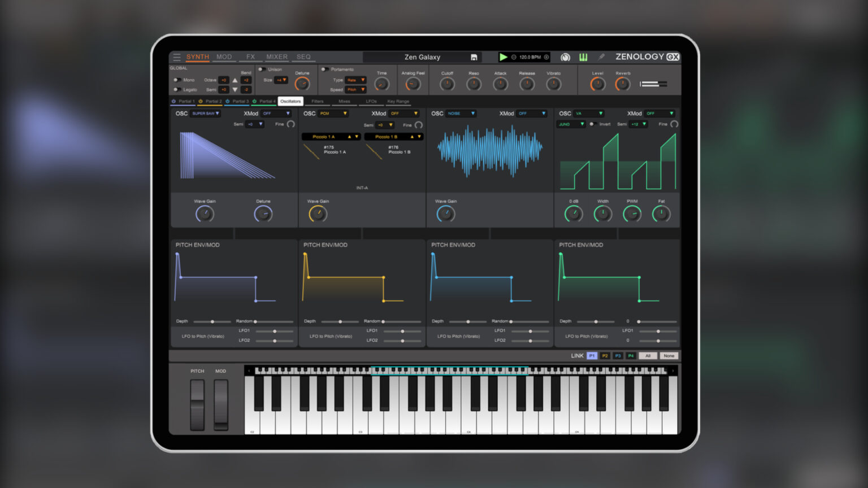Click the save preset disk icon
Screen dimensions: 868x488
474,57
